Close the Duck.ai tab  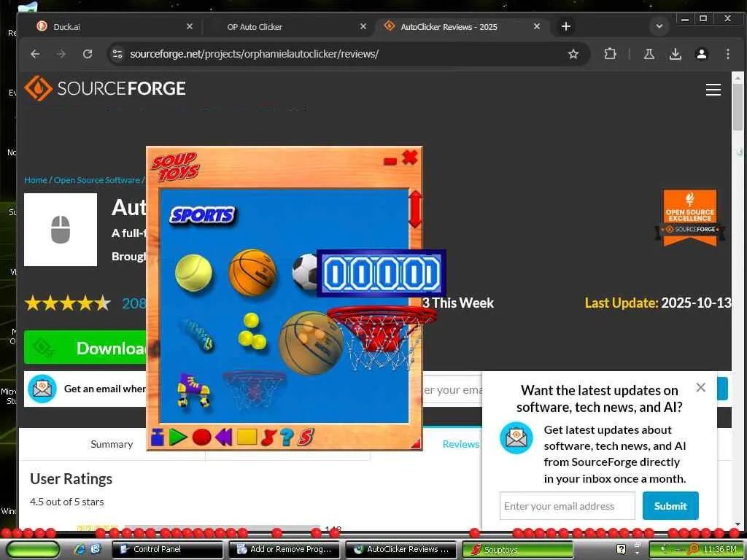click(190, 27)
